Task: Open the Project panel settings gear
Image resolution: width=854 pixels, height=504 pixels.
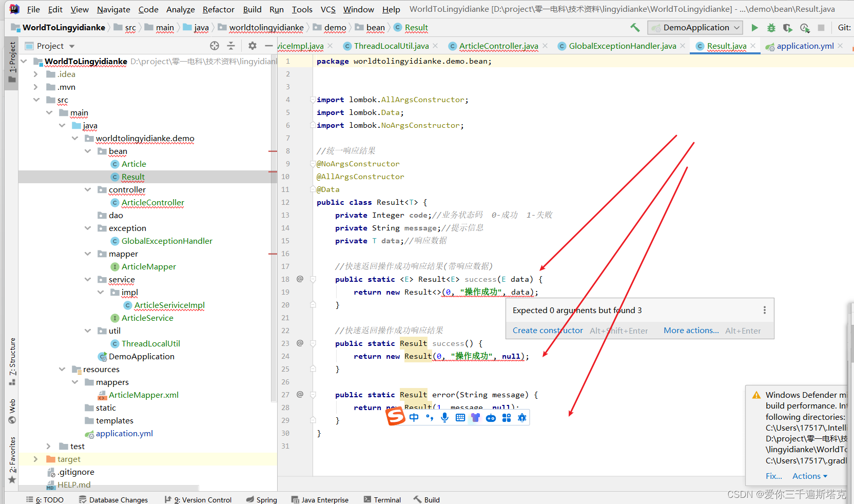Action: click(x=252, y=46)
